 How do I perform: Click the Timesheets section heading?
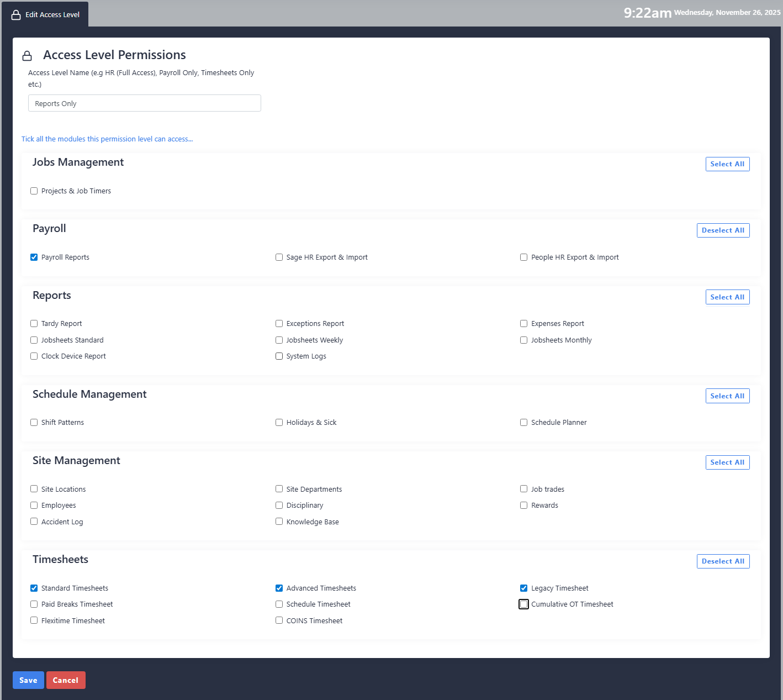61,560
